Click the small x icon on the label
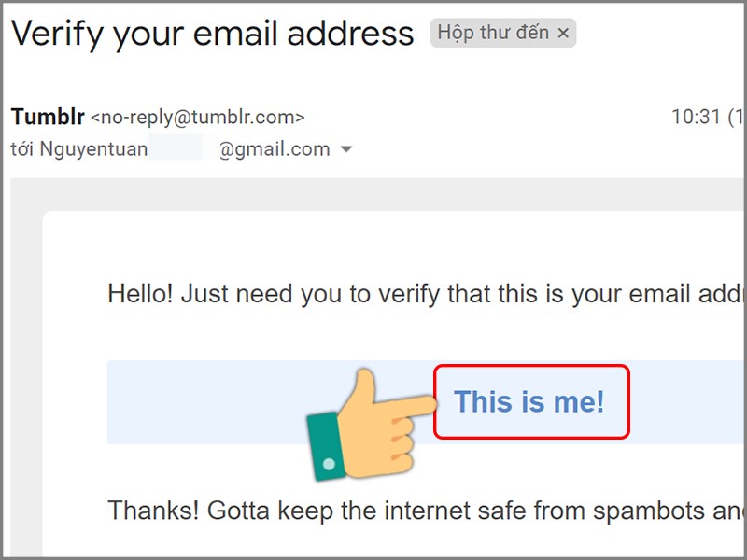747x560 pixels. pyautogui.click(x=564, y=32)
